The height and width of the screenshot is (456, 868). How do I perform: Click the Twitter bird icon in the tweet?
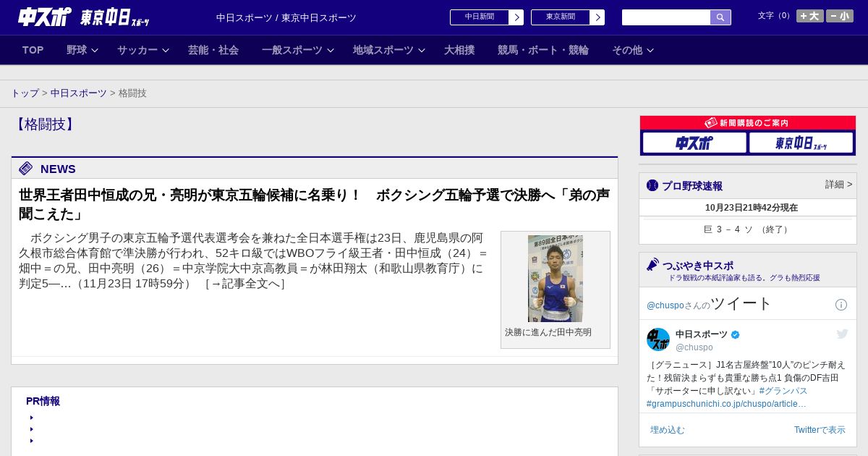(842, 334)
